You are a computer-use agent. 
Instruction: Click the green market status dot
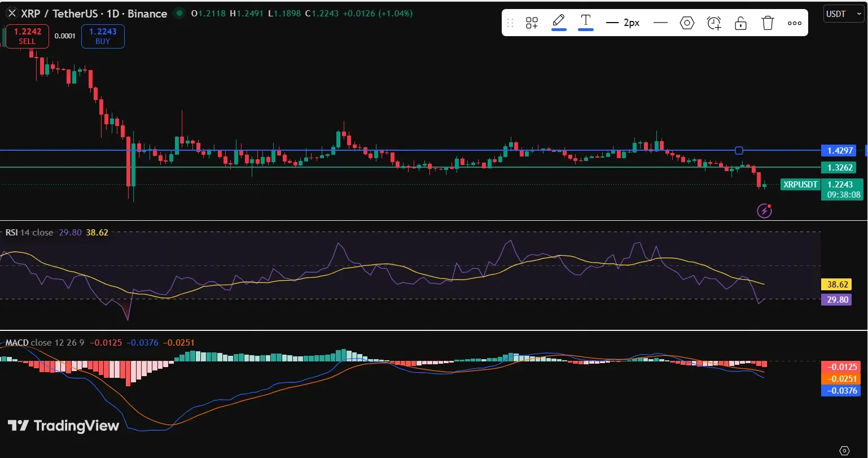point(179,13)
